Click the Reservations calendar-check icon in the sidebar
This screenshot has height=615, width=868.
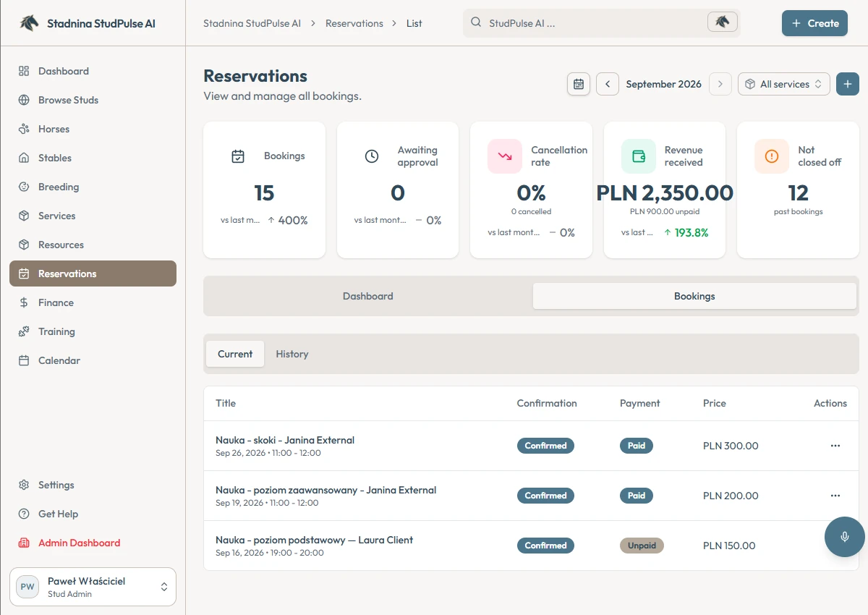[24, 273]
